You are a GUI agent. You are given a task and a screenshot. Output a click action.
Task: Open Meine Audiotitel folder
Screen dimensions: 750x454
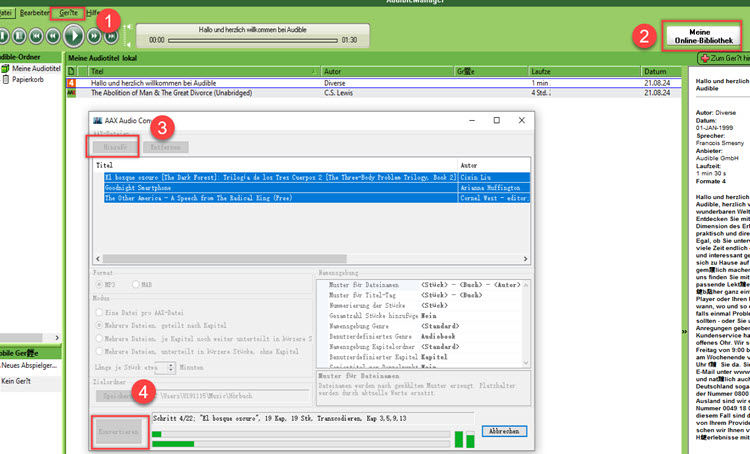click(x=36, y=68)
